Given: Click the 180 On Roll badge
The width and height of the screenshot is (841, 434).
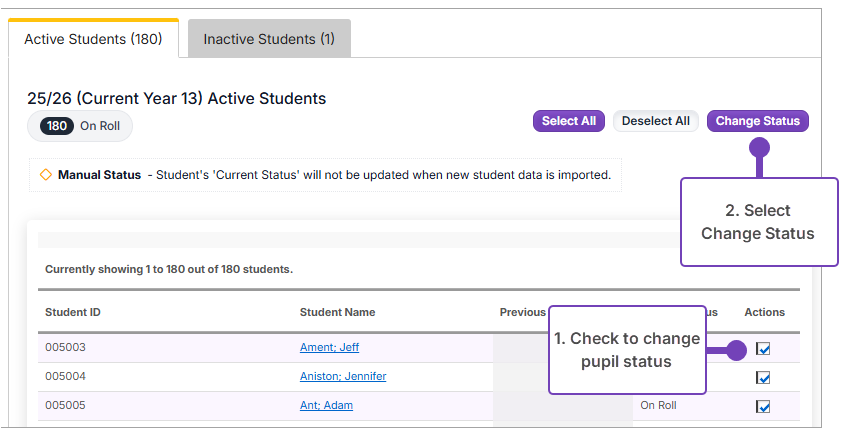Looking at the screenshot, I should (80, 127).
